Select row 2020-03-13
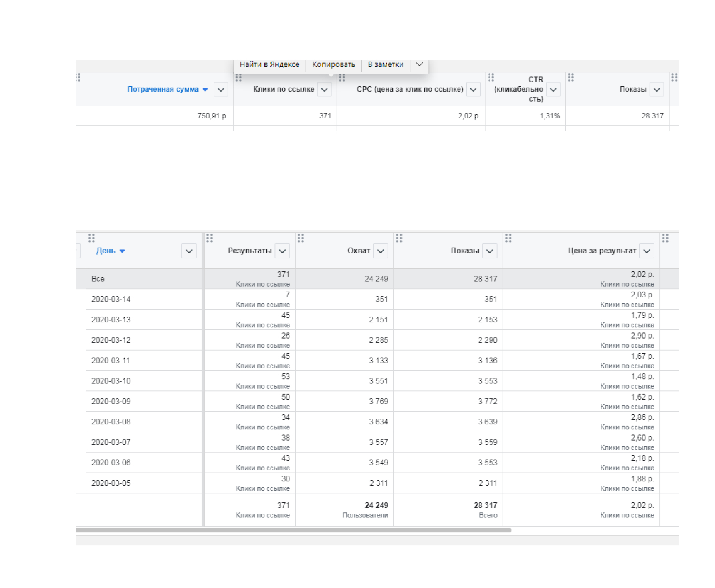 (x=377, y=320)
